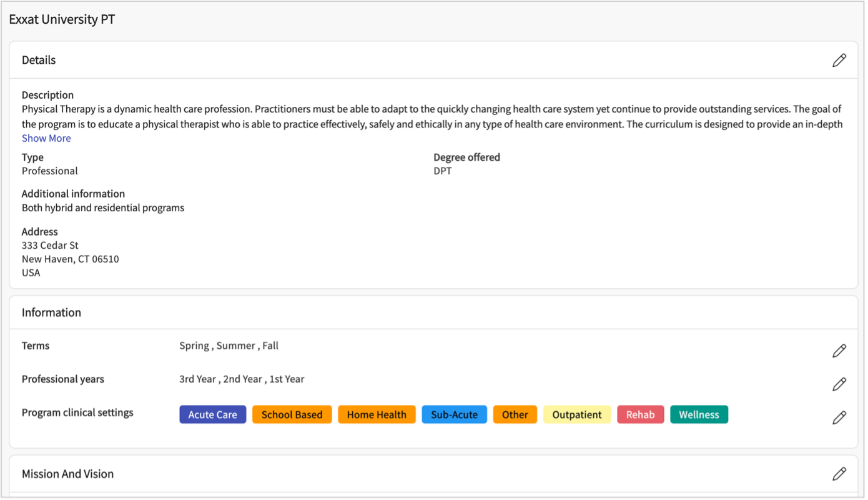Edit Program clinical settings via pencil icon

click(x=839, y=417)
